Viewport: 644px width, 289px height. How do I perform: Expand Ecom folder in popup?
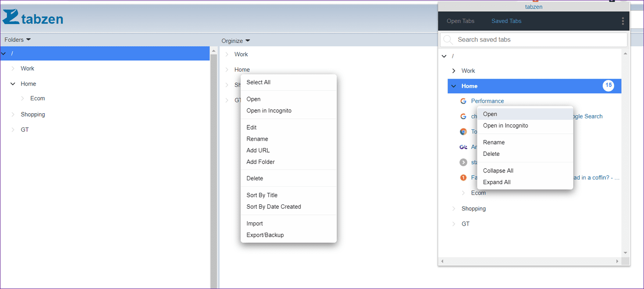(464, 193)
